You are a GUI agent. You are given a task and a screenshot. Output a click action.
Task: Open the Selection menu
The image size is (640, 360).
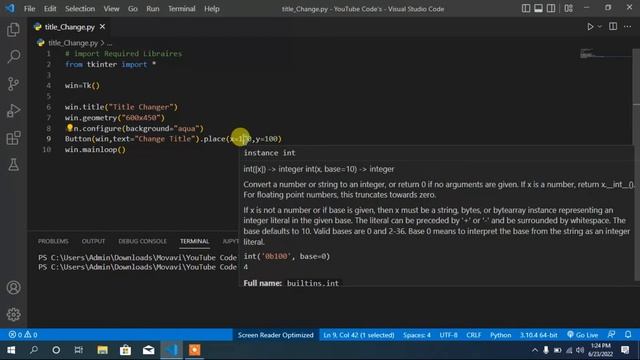(80, 9)
